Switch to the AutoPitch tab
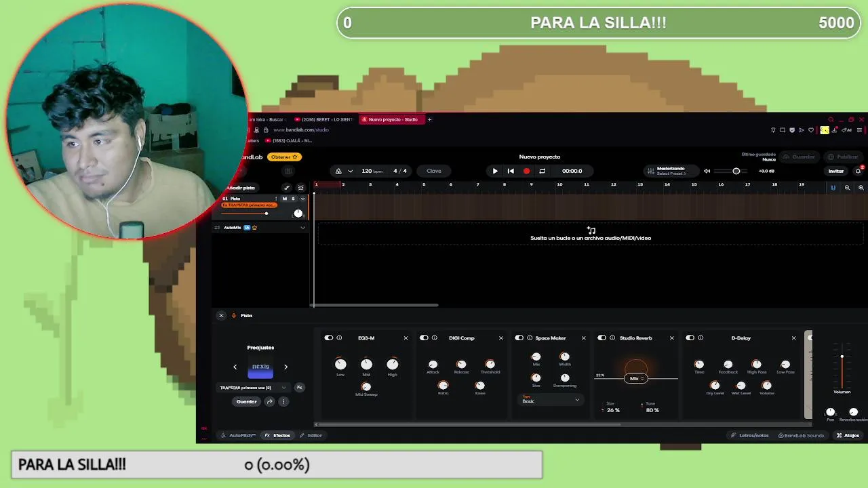 [x=239, y=435]
